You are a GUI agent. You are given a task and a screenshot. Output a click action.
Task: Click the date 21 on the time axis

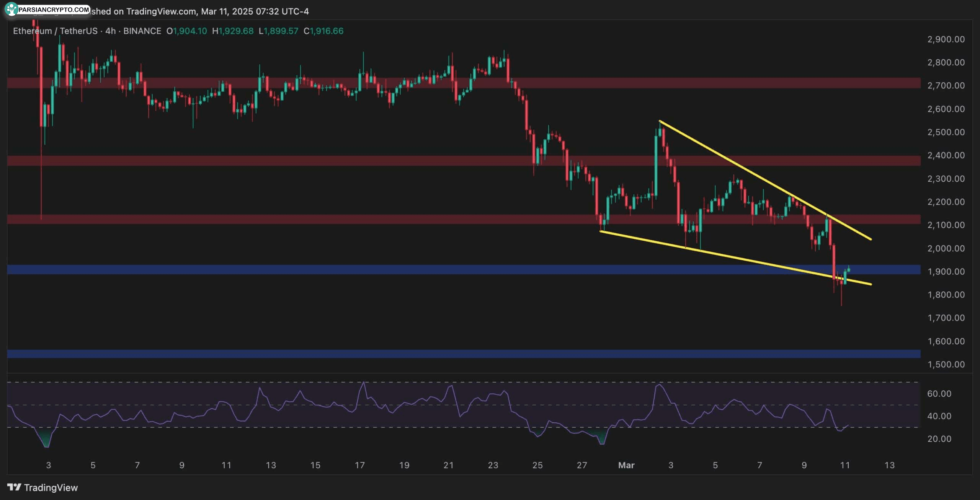pyautogui.click(x=448, y=465)
